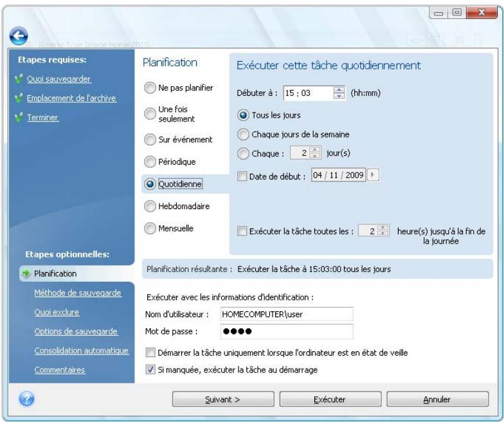Maximize the wizard window
504x422 pixels.
point(456,13)
